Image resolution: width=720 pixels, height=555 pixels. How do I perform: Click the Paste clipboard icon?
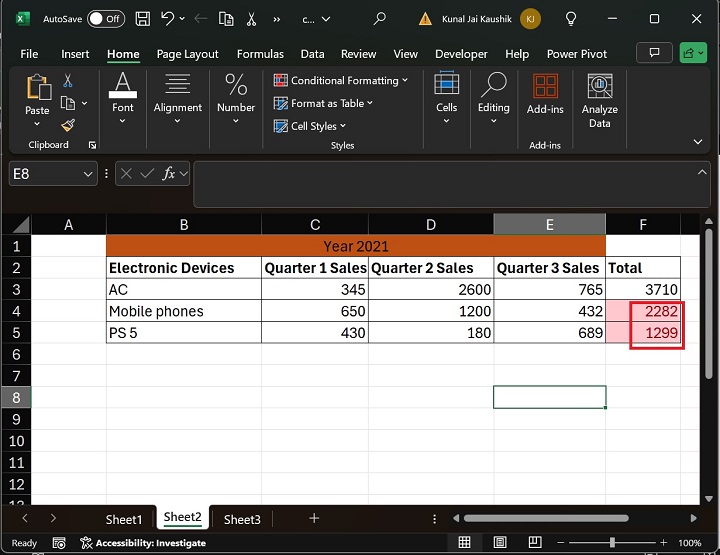(38, 87)
